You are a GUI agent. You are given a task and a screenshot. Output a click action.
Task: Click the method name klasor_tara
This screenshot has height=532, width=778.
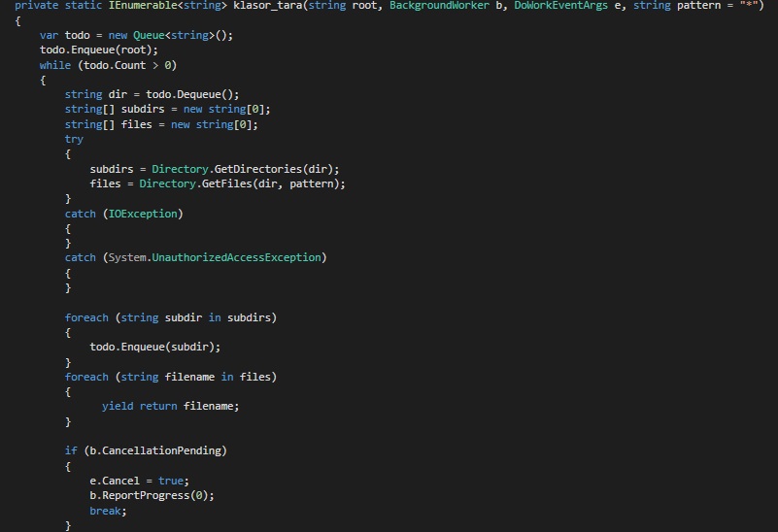pos(267,6)
